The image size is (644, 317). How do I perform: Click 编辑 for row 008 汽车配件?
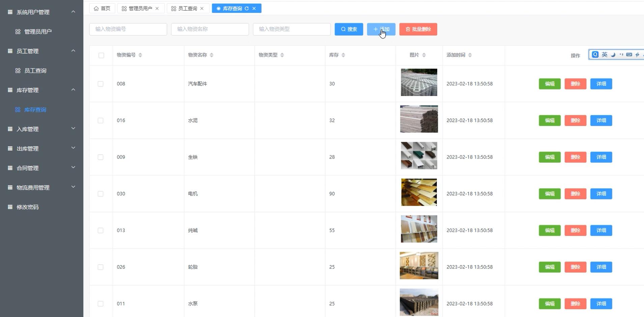point(550,84)
